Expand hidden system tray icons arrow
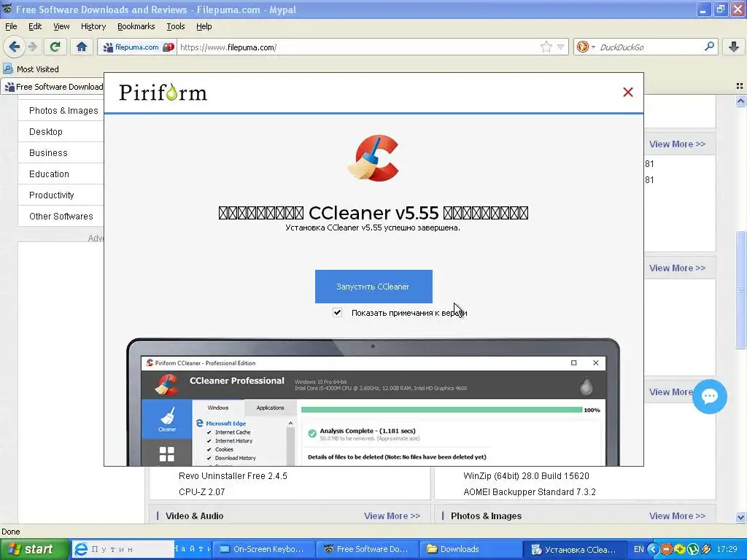The image size is (747, 560). click(x=652, y=550)
